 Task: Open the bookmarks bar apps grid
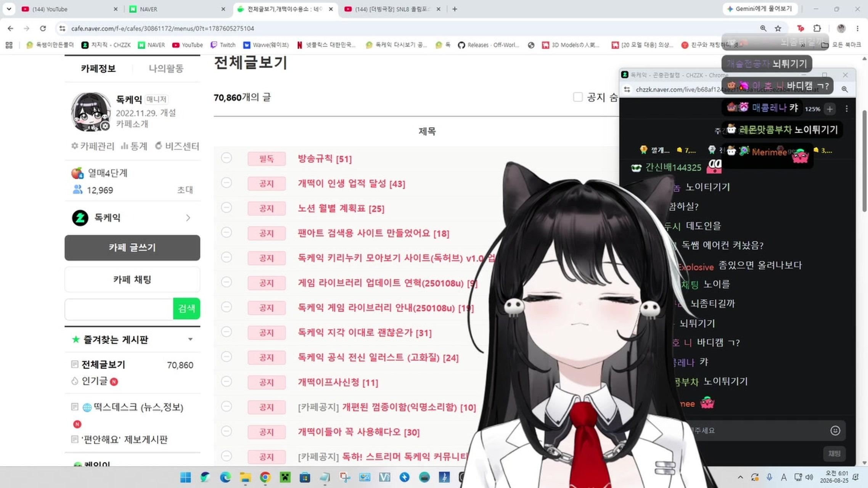pyautogui.click(x=9, y=45)
